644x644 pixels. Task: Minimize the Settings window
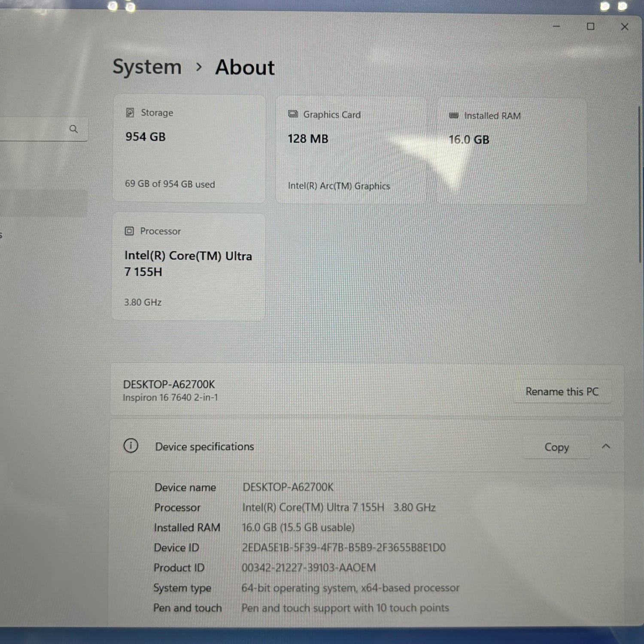point(556,27)
